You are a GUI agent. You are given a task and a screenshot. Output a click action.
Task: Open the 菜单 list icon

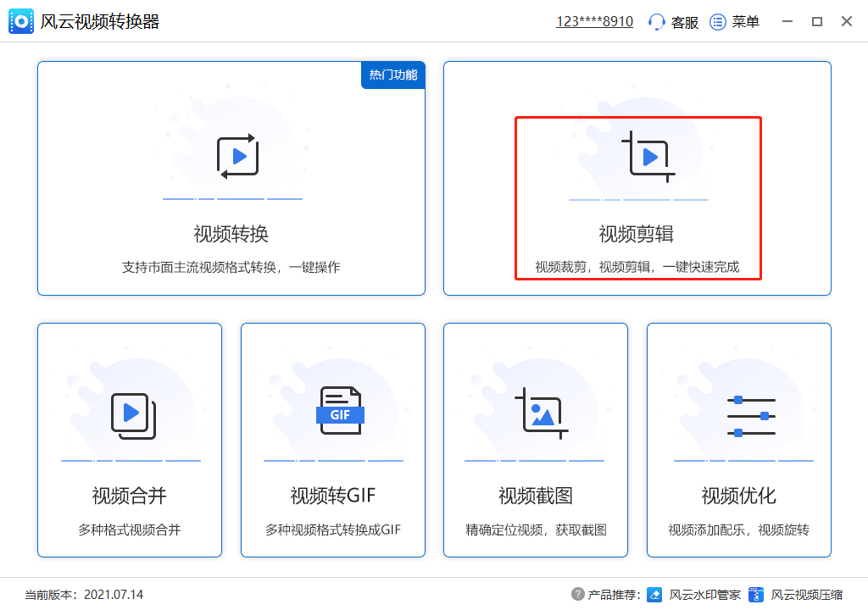tap(718, 22)
